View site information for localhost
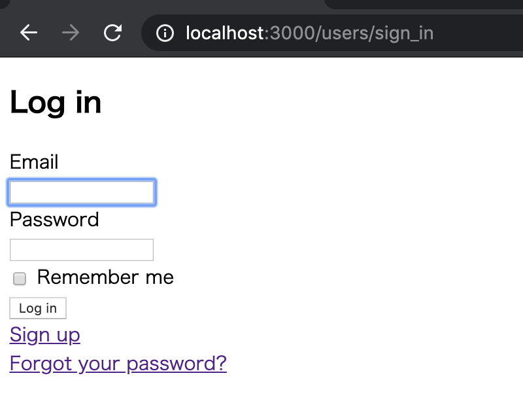 [165, 33]
